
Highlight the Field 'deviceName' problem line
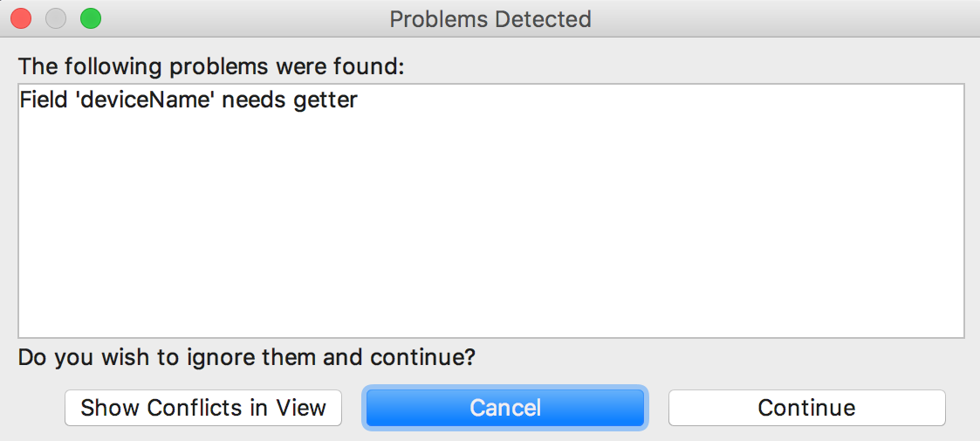pos(188,100)
